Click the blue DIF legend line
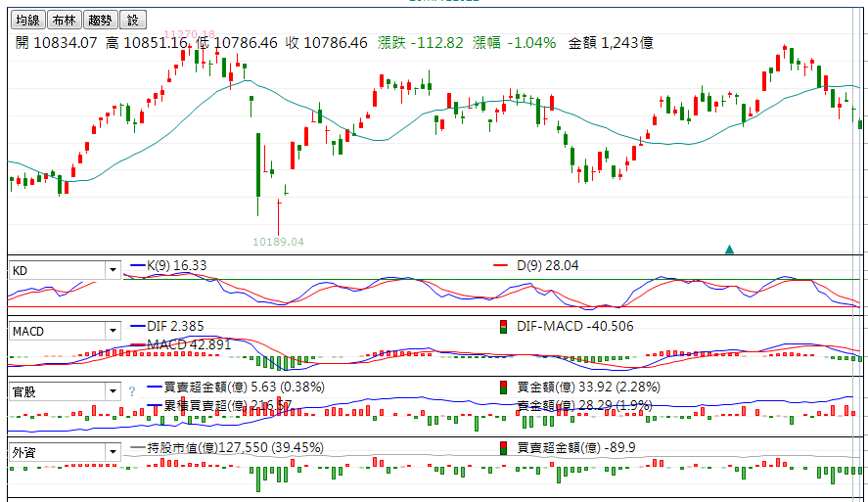Image resolution: width=868 pixels, height=502 pixels. pyautogui.click(x=137, y=327)
